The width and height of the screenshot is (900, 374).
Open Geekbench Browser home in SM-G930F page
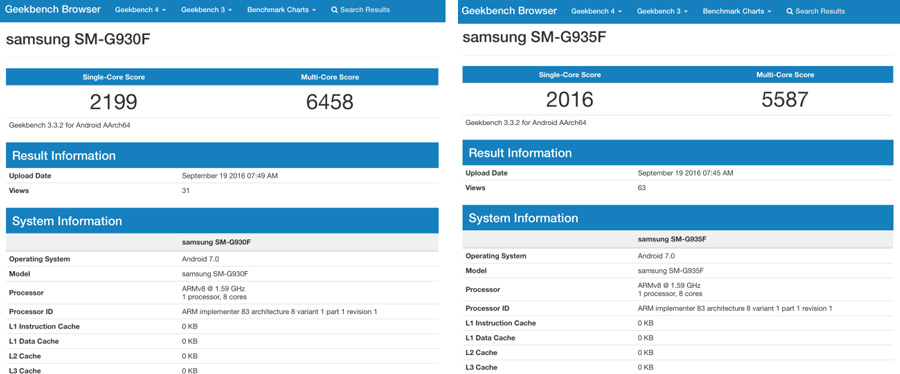[x=53, y=9]
